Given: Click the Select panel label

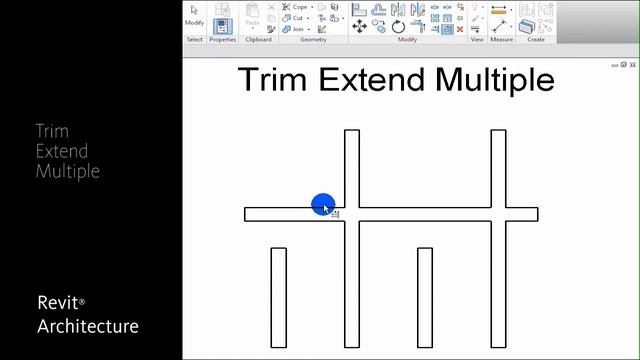Looking at the screenshot, I should [194, 40].
